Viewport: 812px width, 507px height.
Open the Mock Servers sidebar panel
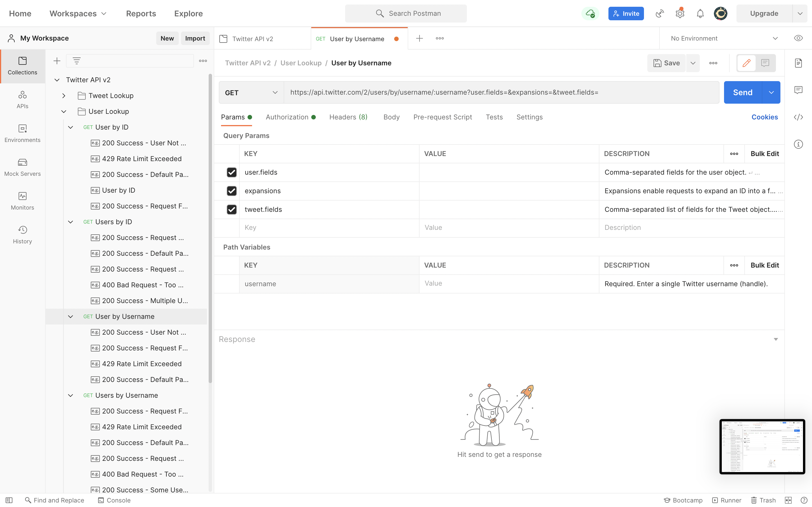pos(23,167)
